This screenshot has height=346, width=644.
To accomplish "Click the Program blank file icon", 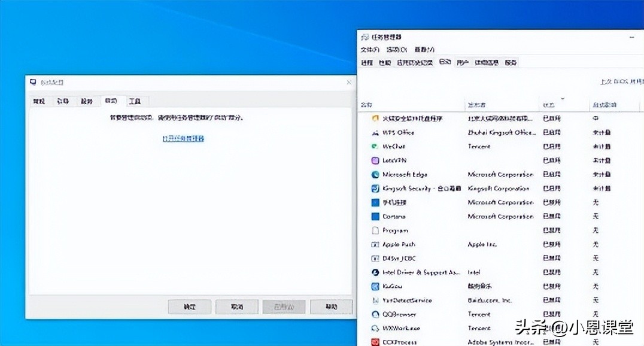I will pos(375,230).
